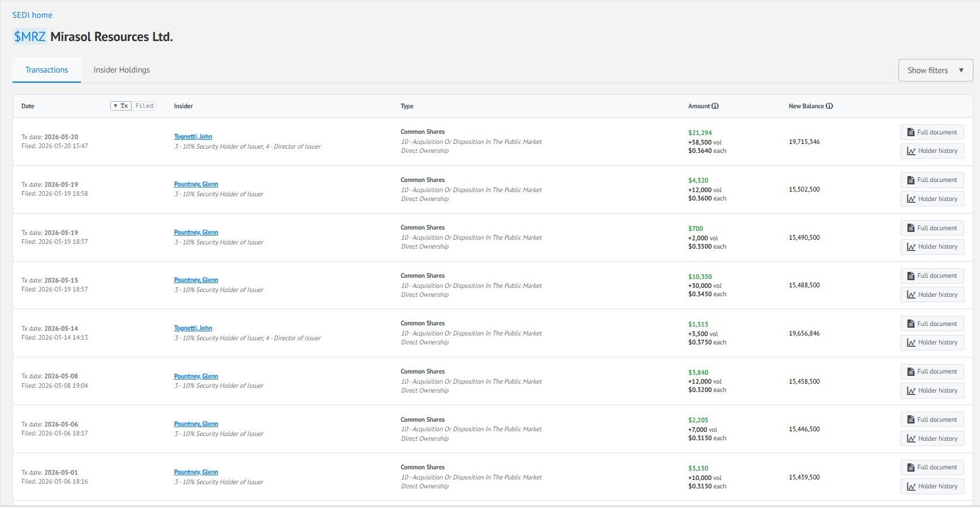
Task: Click the Insider column header
Action: 183,106
